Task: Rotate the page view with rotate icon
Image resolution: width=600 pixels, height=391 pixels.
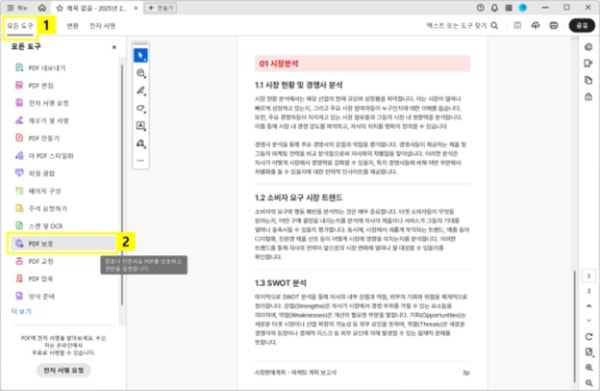Action: [589, 337]
